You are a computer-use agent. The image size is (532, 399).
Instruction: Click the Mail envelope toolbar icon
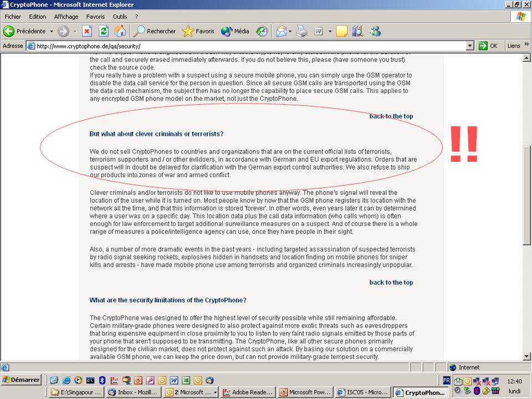pyautogui.click(x=281, y=31)
